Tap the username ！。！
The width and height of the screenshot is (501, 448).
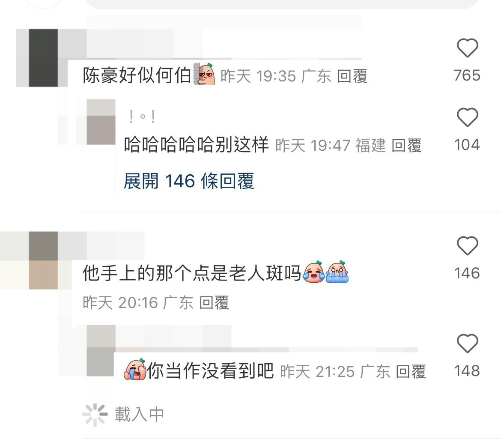tap(143, 116)
